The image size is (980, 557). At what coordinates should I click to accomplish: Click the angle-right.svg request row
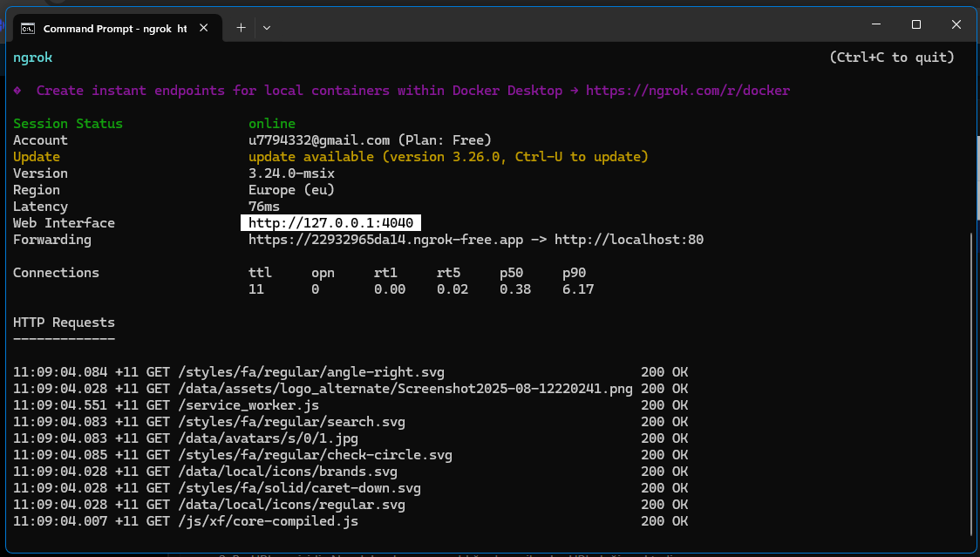[350, 372]
